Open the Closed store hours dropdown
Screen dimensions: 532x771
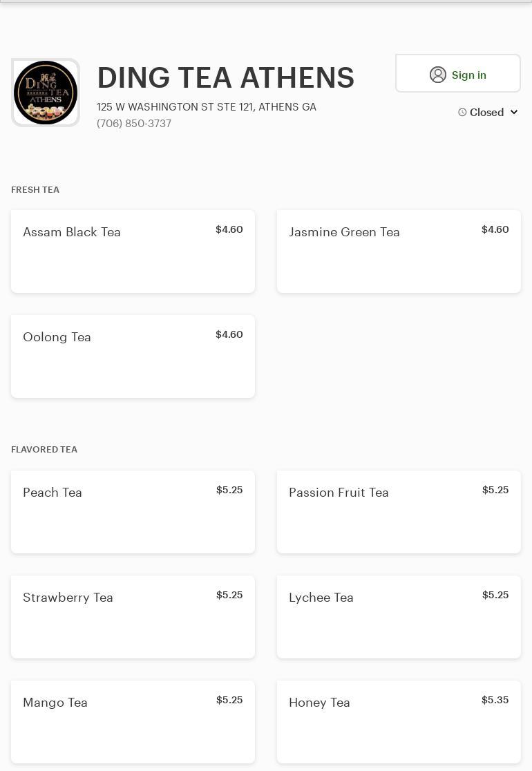(486, 112)
